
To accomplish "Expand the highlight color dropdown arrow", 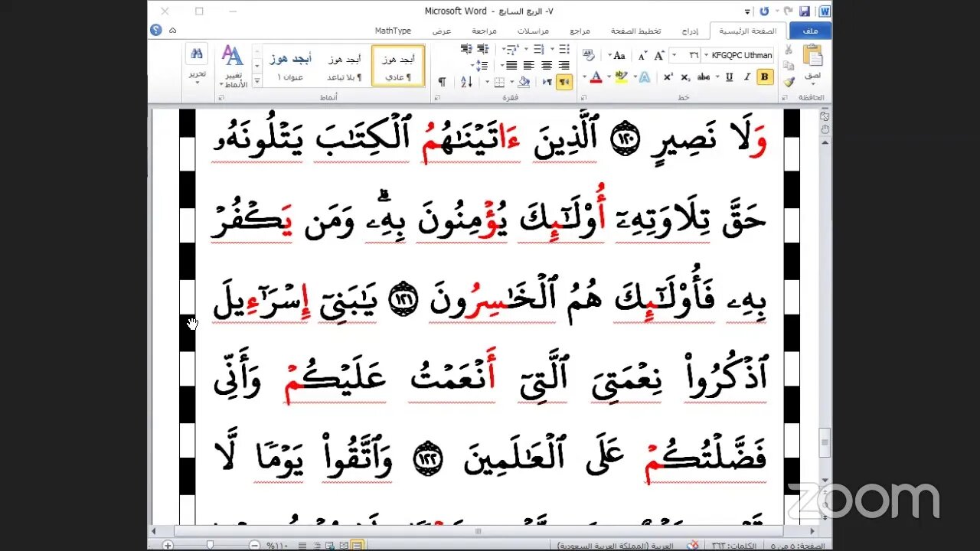I will (609, 77).
